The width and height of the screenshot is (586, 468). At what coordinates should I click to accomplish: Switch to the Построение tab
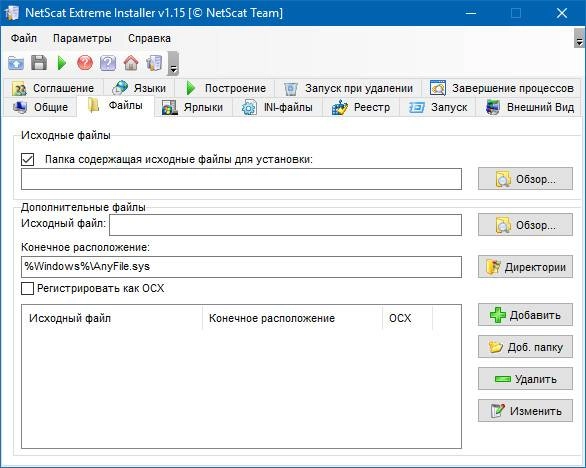[x=225, y=88]
